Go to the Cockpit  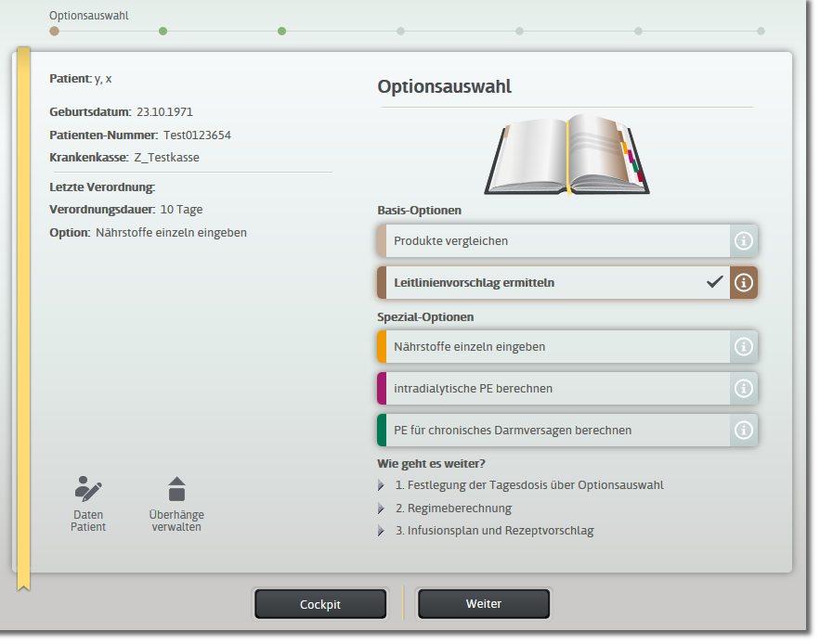click(320, 604)
